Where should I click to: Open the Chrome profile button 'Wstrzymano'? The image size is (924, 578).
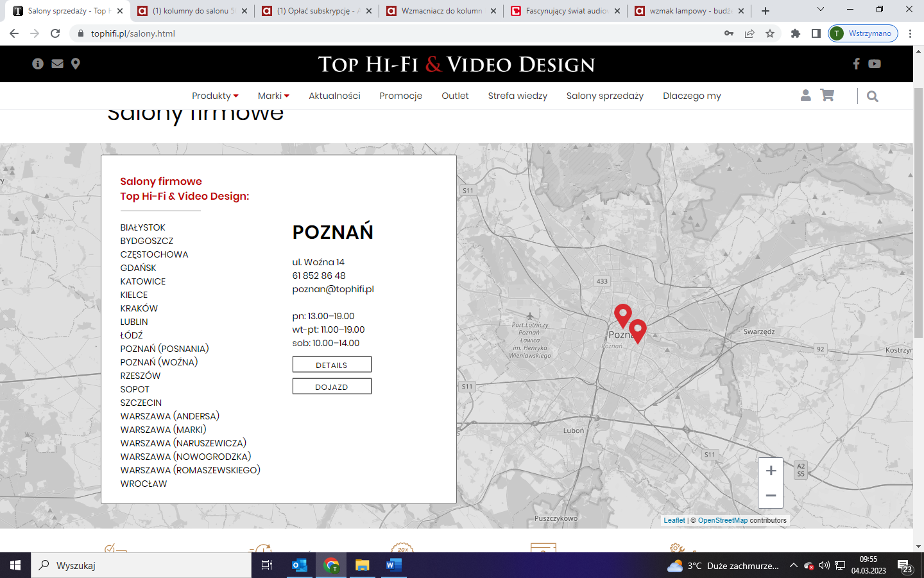point(863,33)
